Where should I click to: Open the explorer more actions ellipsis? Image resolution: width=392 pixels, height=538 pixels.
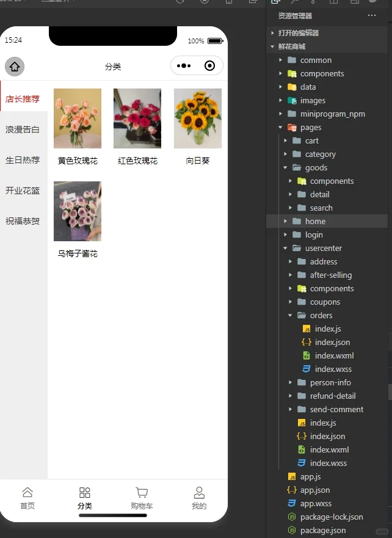tap(372, 15)
